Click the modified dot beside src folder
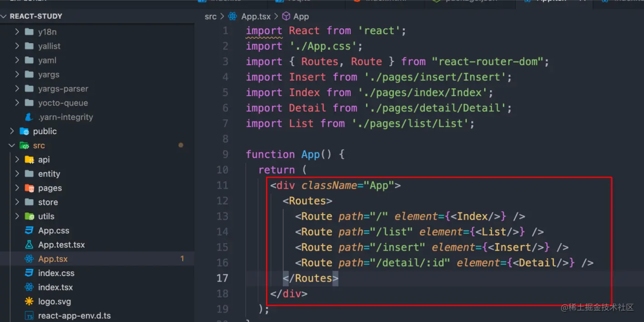644x322 pixels. pos(181,146)
